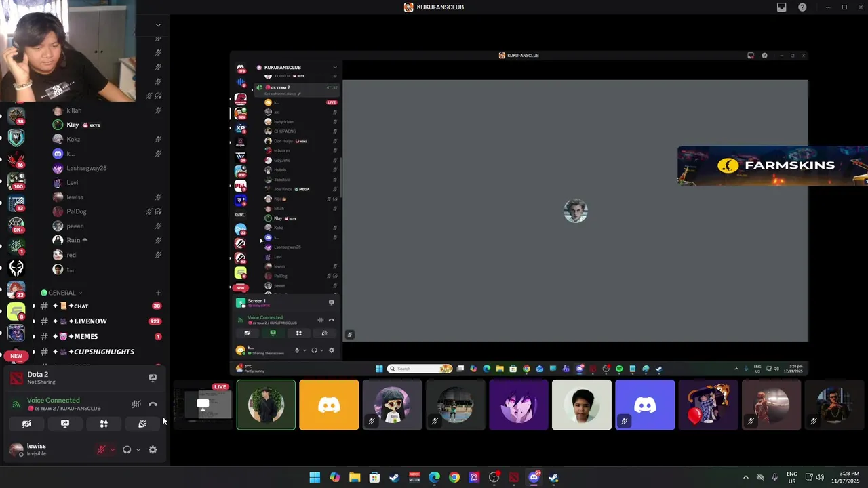The width and height of the screenshot is (868, 488).
Task: Open Windows Start menu
Action: tap(315, 477)
